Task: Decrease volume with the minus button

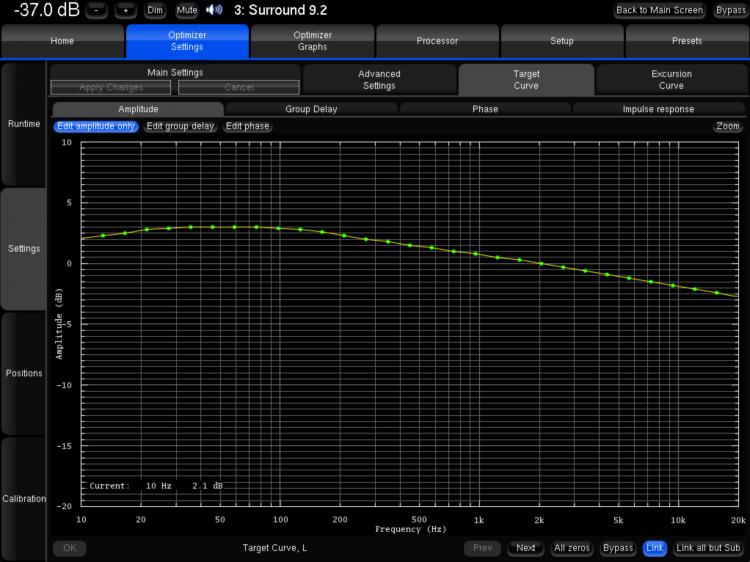Action: [95, 10]
